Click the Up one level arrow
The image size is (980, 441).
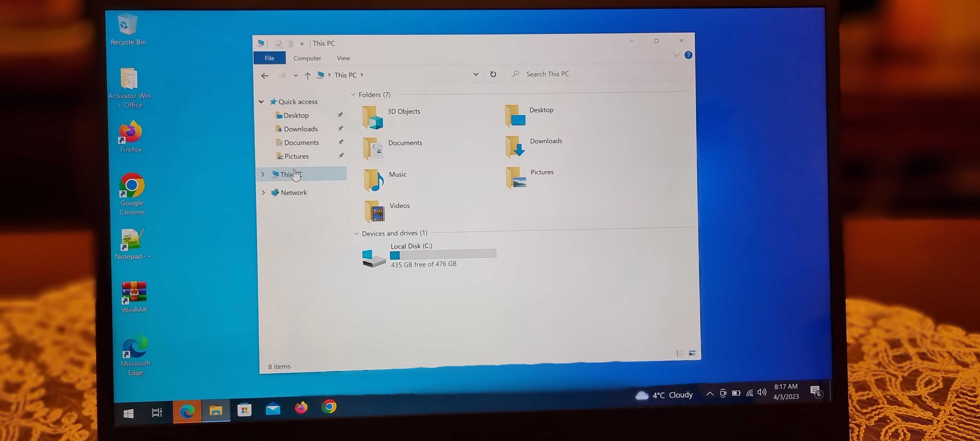[x=307, y=76]
